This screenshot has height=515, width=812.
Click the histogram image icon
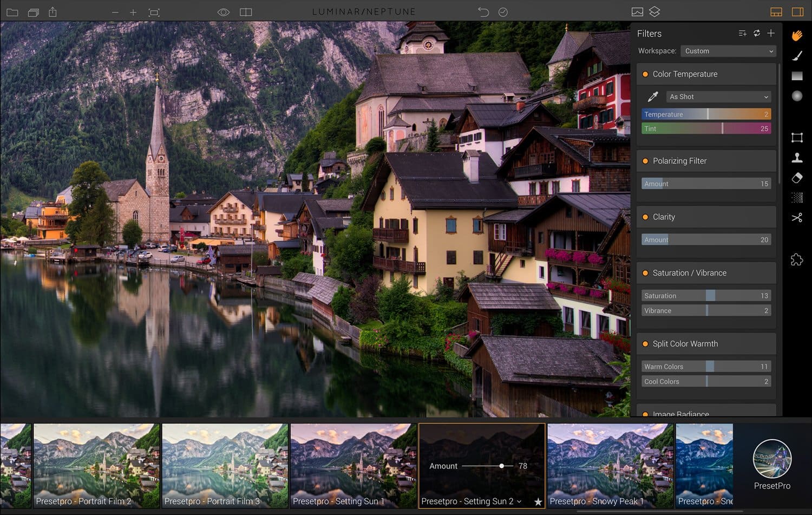coord(637,12)
